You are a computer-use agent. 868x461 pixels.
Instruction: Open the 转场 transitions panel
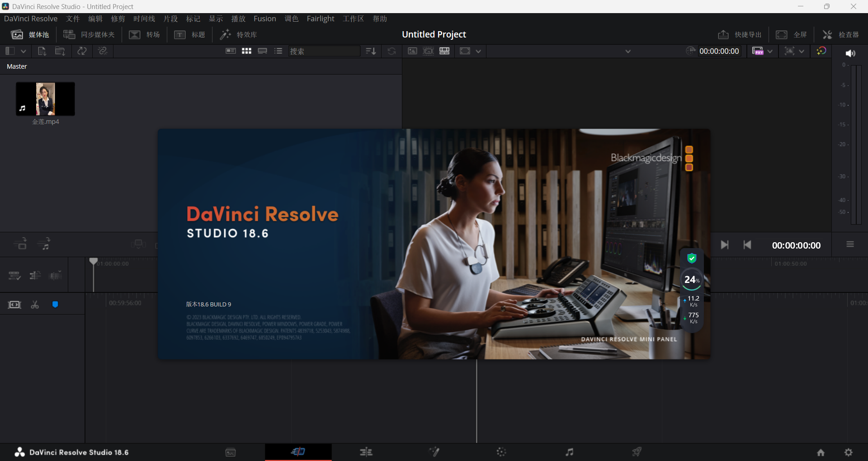click(144, 35)
